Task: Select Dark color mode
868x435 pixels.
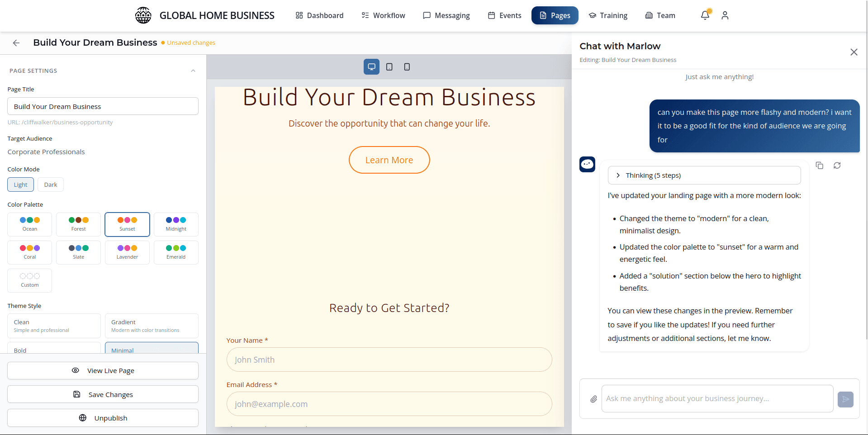Action: click(x=50, y=184)
